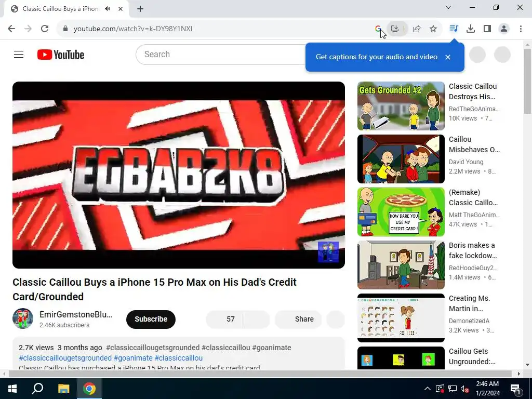Open a new browser tab
This screenshot has height=399, width=532.
click(x=140, y=9)
